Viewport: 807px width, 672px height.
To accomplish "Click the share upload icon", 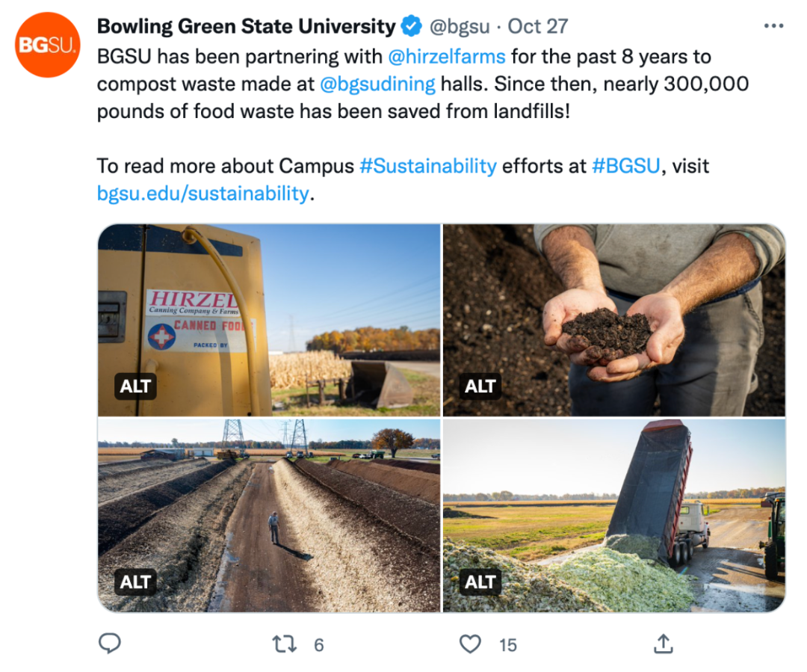I will (664, 644).
